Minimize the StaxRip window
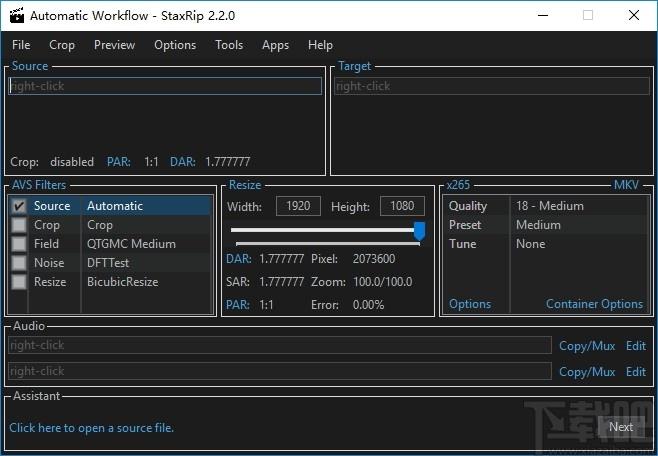The image size is (658, 456). click(x=543, y=16)
